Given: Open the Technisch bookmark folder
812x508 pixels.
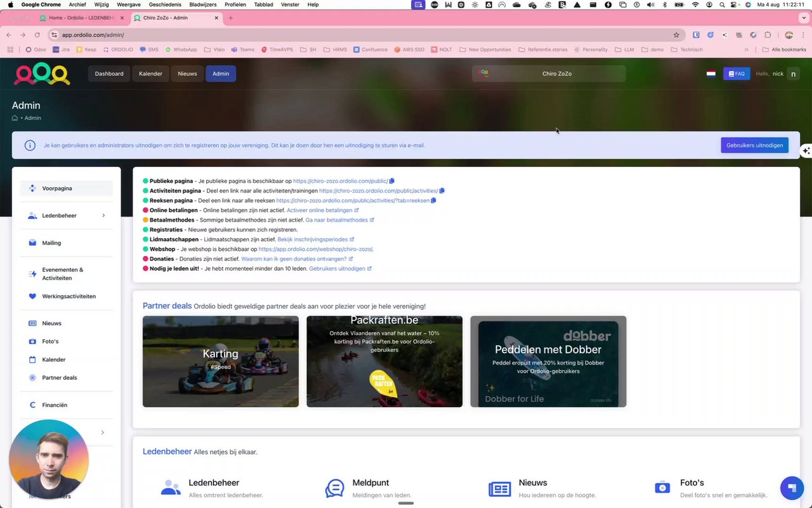Looking at the screenshot, I should [686, 50].
